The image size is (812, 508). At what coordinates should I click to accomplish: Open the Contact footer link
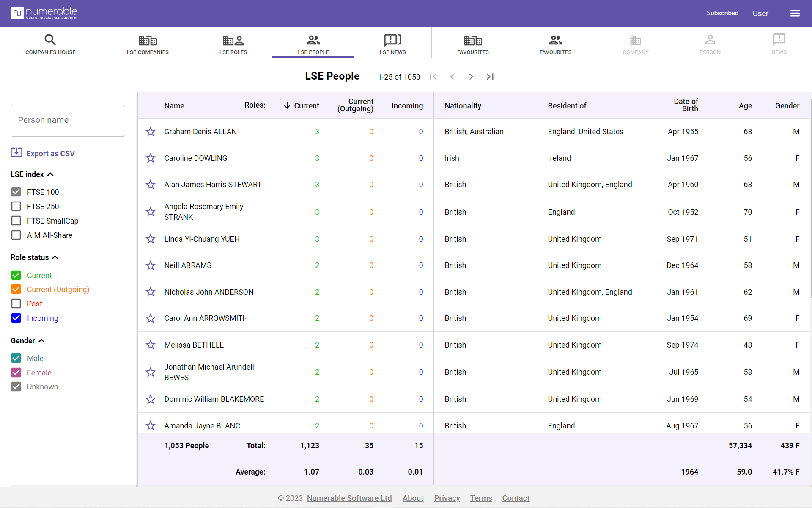(516, 498)
